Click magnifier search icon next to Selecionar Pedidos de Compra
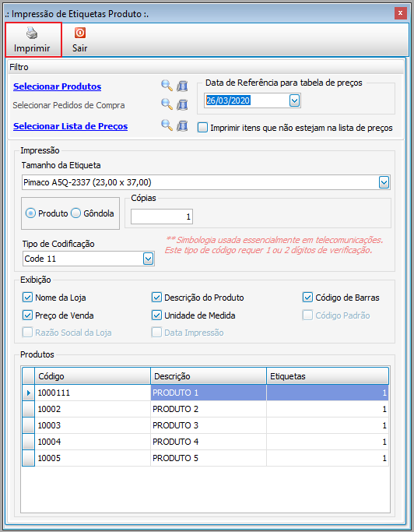414x532 pixels. click(x=167, y=104)
